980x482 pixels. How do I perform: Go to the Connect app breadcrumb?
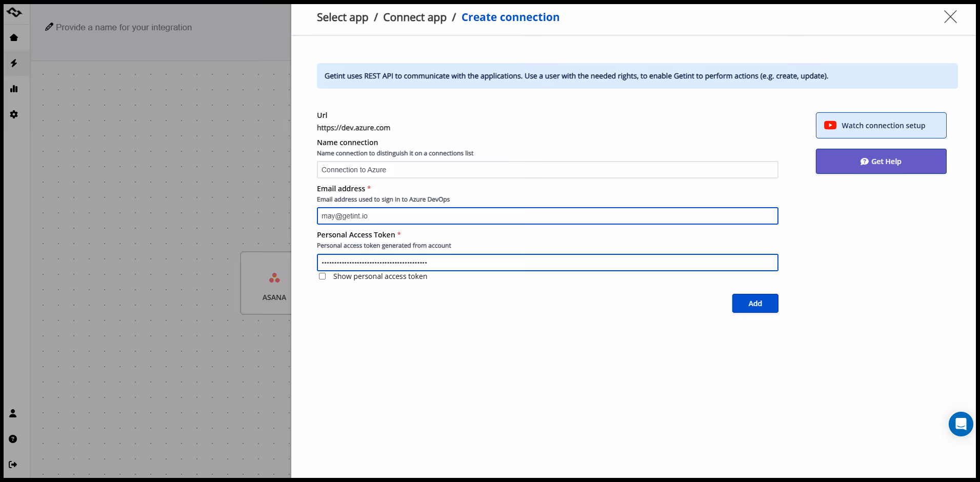pyautogui.click(x=414, y=17)
